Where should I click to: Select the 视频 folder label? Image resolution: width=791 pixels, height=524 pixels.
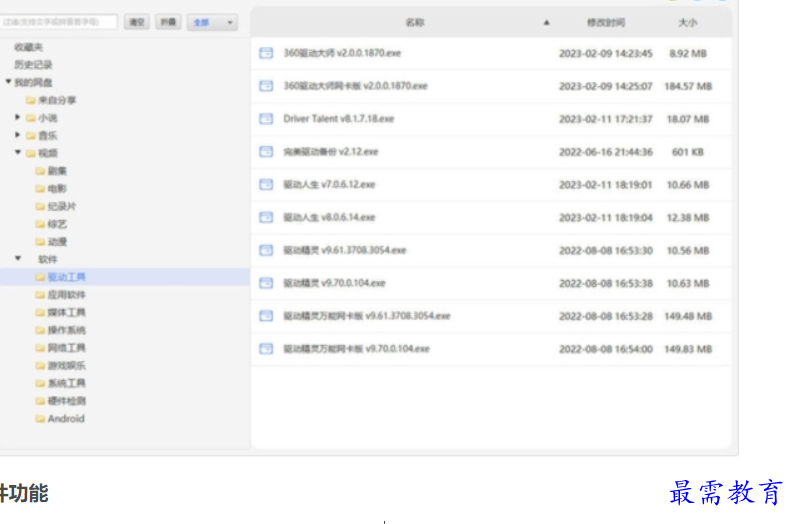click(x=48, y=153)
